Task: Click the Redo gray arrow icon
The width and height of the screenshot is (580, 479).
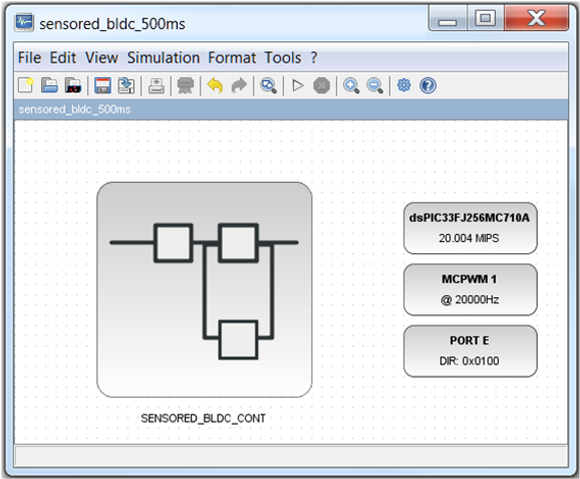Action: pos(239,85)
